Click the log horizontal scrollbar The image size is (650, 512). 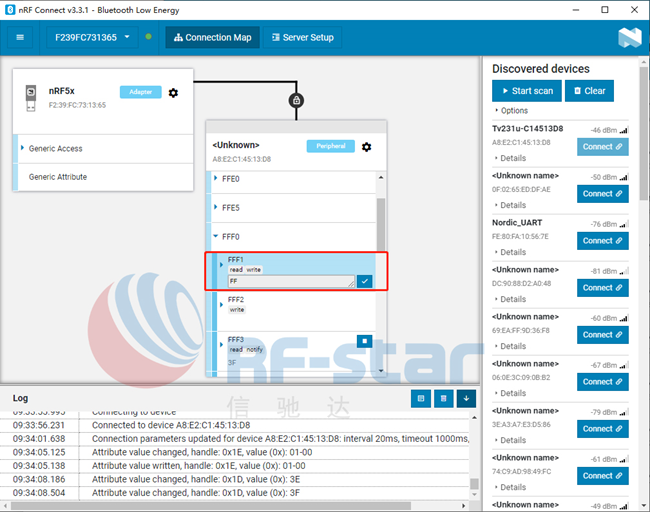211,506
